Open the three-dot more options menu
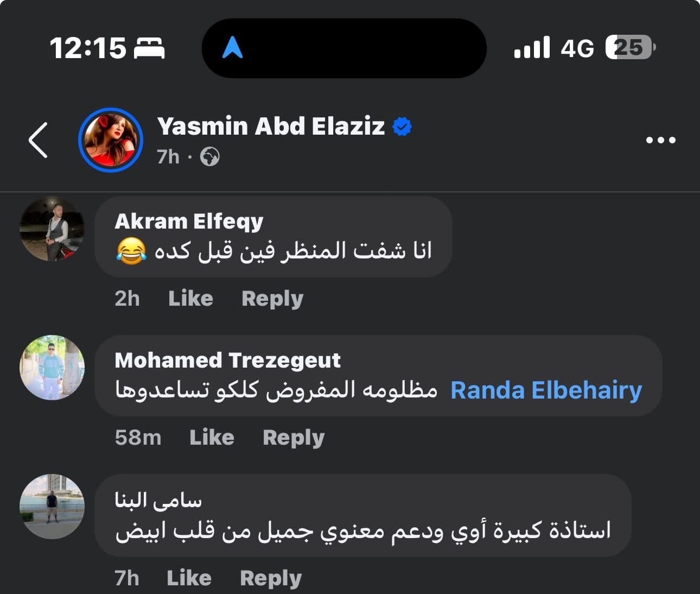Screen dimensions: 700x594 [660, 140]
